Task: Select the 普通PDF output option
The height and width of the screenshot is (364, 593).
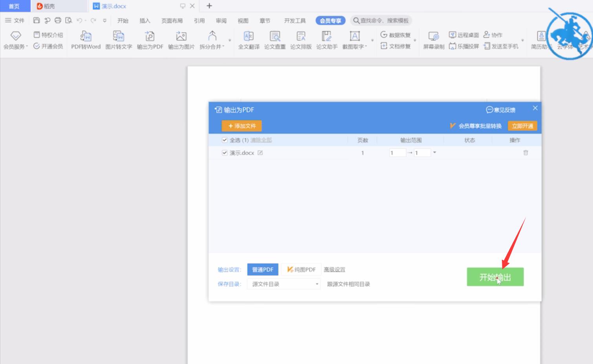Action: (x=263, y=269)
